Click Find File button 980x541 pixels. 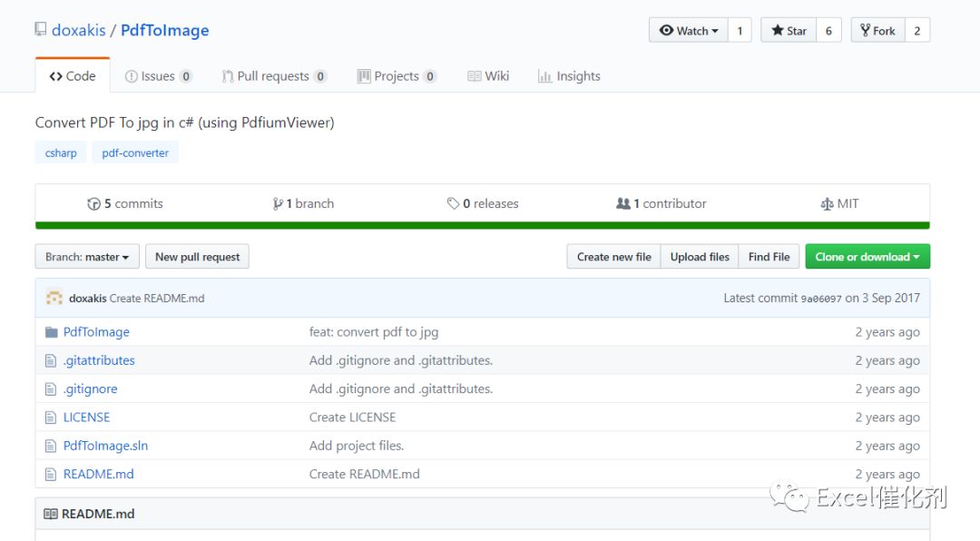click(769, 256)
